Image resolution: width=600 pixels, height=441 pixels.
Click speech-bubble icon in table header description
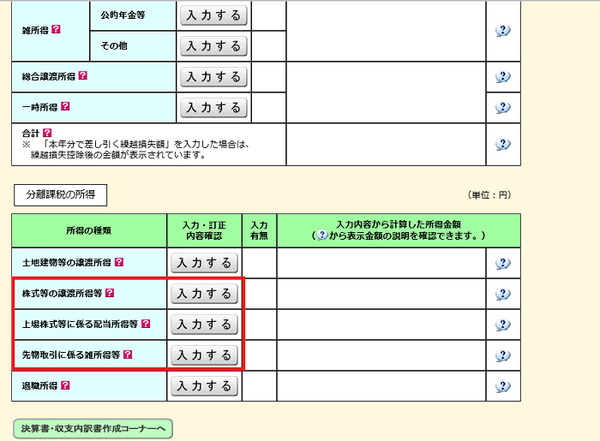click(x=322, y=235)
